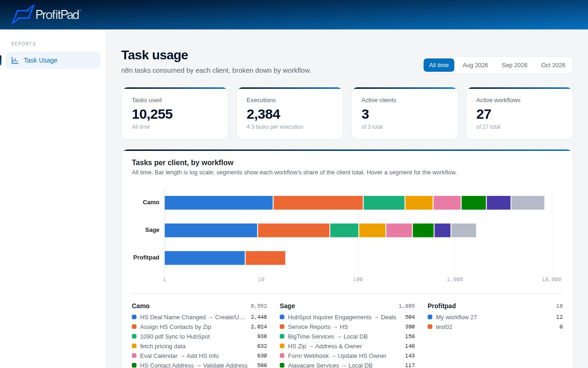Click 'My workflow 27' row
Image resolution: width=588 pixels, height=368 pixels.
pyautogui.click(x=495, y=317)
